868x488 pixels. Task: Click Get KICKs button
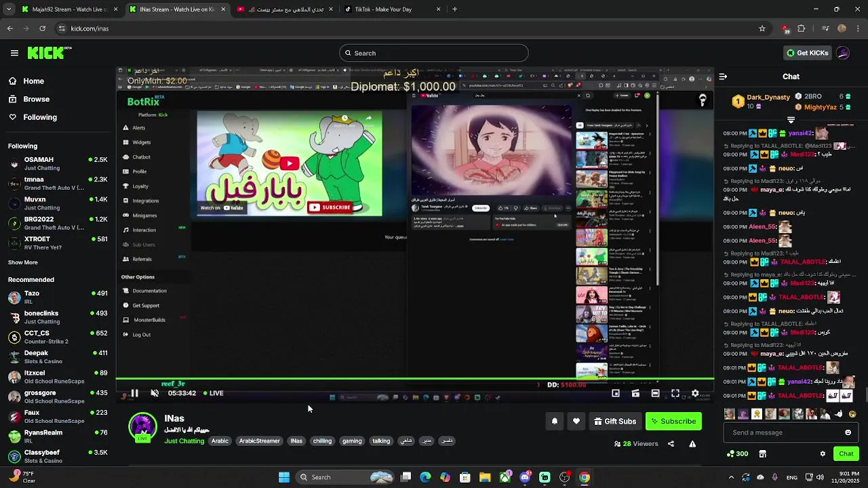[x=807, y=53]
